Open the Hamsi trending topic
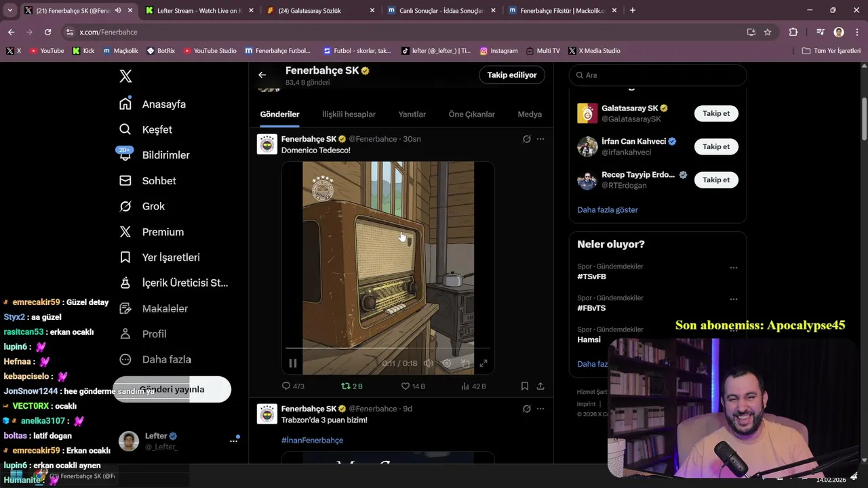Screen dimensions: 868x488 589,340
